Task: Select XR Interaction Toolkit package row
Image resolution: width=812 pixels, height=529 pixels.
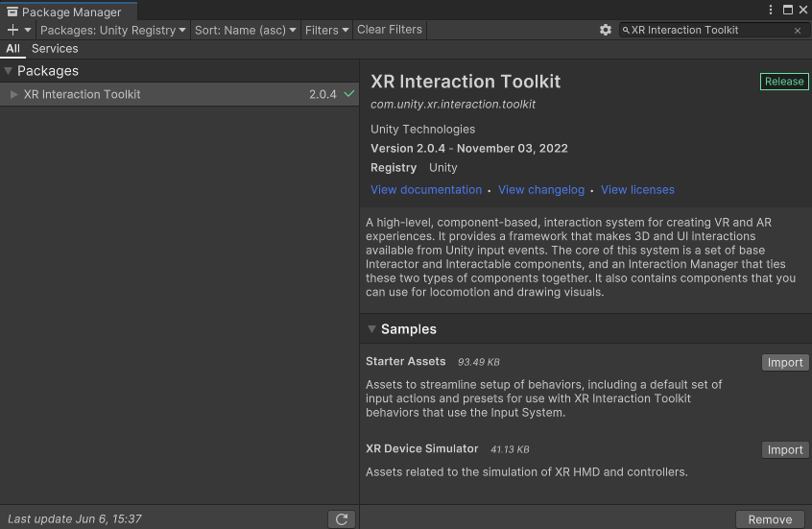Action: [x=179, y=94]
